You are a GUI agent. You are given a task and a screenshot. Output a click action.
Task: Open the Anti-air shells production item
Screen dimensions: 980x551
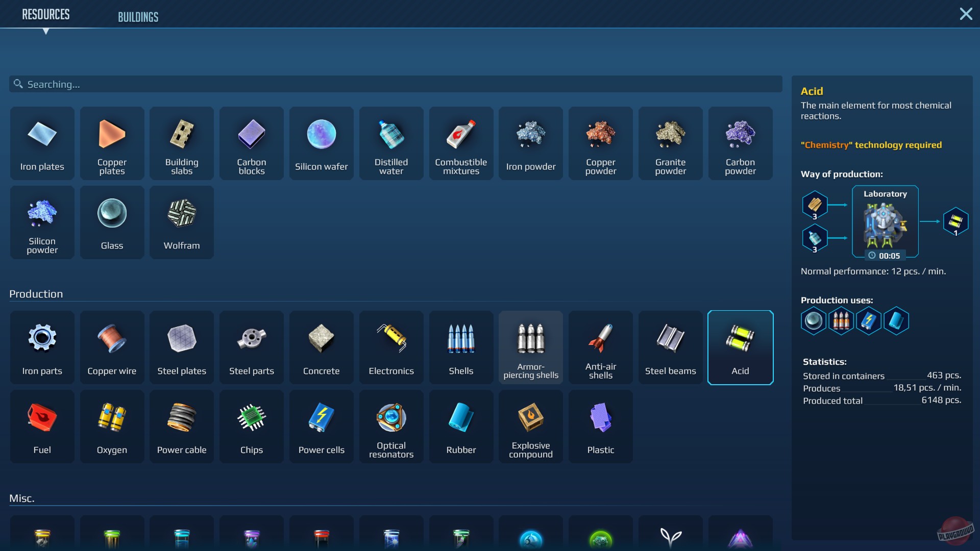pyautogui.click(x=600, y=347)
